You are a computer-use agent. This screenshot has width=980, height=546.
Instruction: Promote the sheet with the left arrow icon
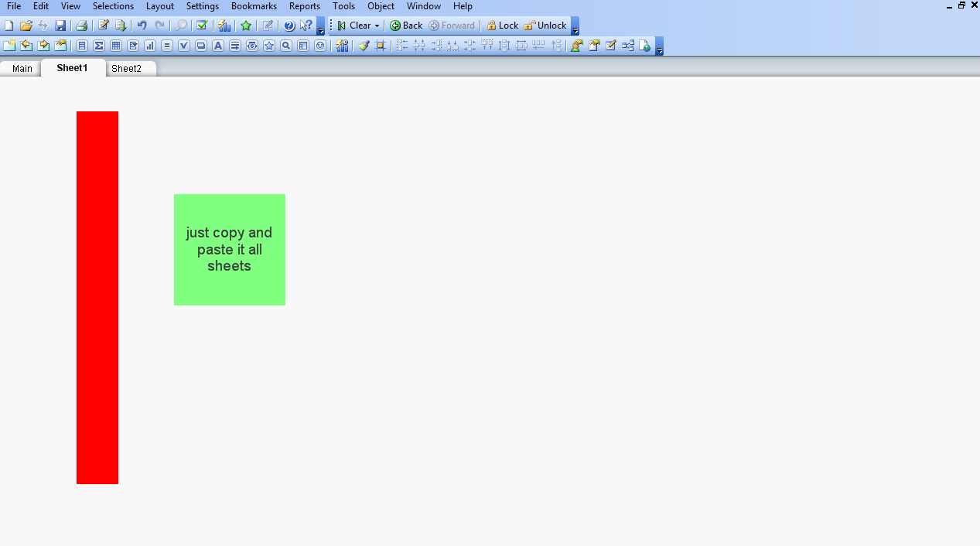26,46
